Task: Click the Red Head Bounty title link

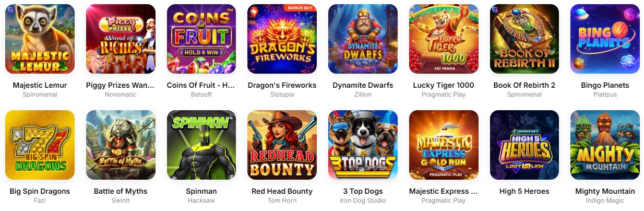Action: click(282, 191)
